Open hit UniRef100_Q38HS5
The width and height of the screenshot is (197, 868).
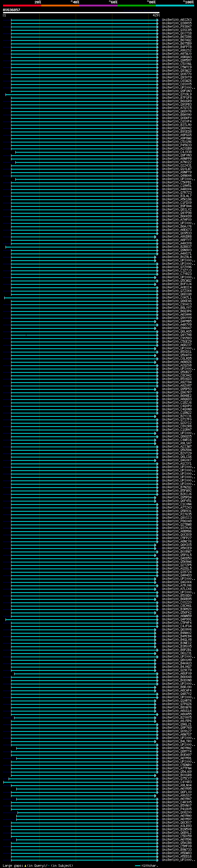(x=177, y=23)
